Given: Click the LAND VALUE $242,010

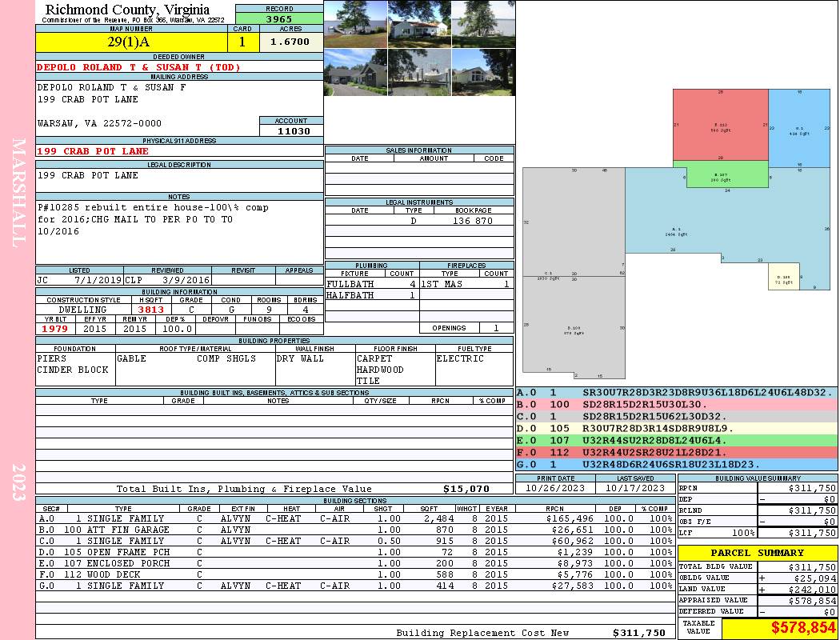Looking at the screenshot, I should click(812, 589).
